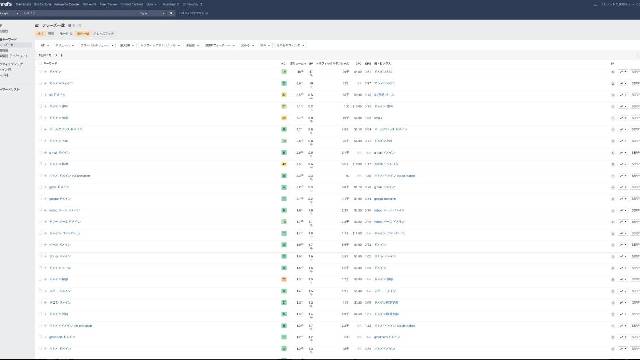Open the search engine dropdown beside the keyword field

[x=9, y=13]
